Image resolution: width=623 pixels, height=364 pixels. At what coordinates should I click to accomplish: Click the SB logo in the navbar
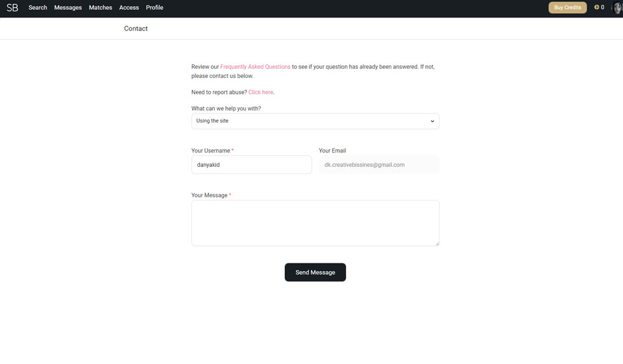[12, 8]
